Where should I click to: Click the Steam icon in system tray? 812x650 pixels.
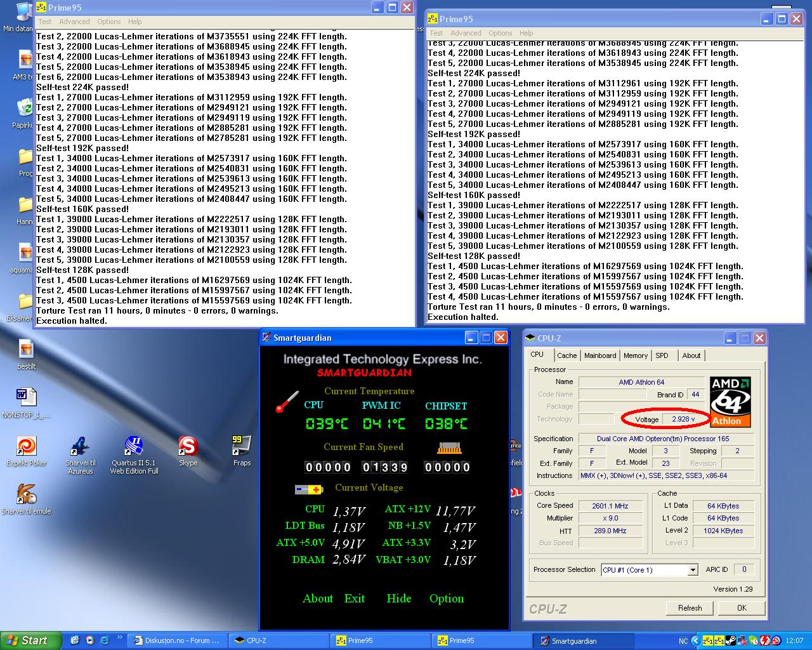(731, 640)
